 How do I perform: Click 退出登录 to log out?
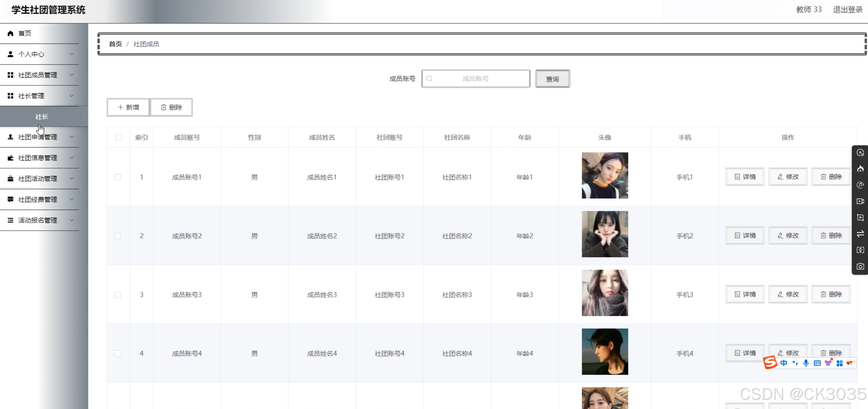tap(848, 10)
